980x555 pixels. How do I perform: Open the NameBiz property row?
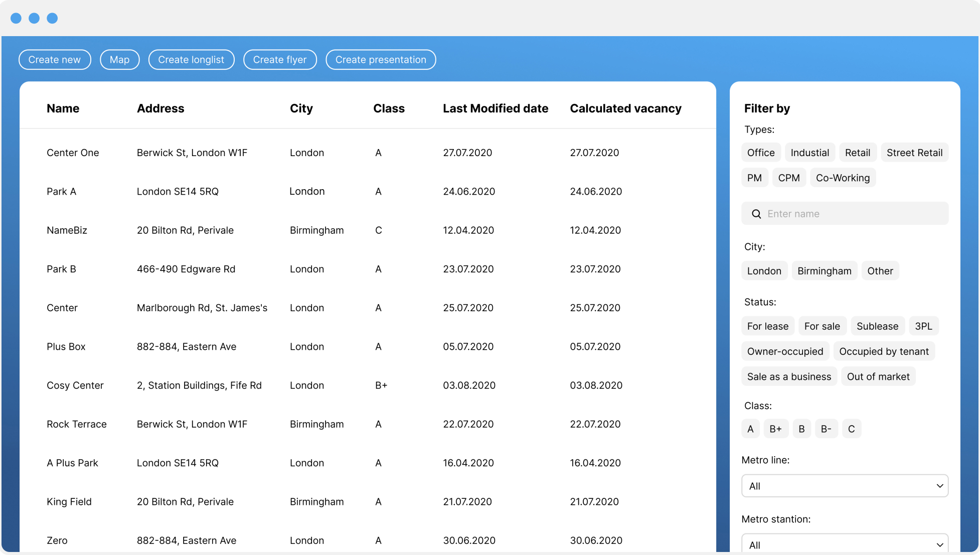[x=368, y=230]
